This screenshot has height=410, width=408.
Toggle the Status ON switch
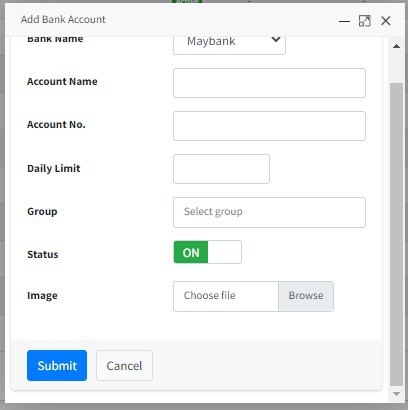207,252
